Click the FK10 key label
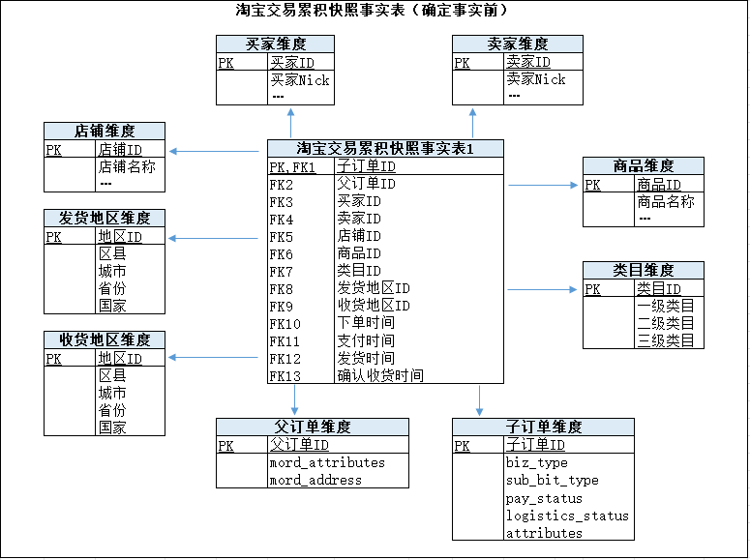Viewport: 750px width, 560px height. pos(285,324)
